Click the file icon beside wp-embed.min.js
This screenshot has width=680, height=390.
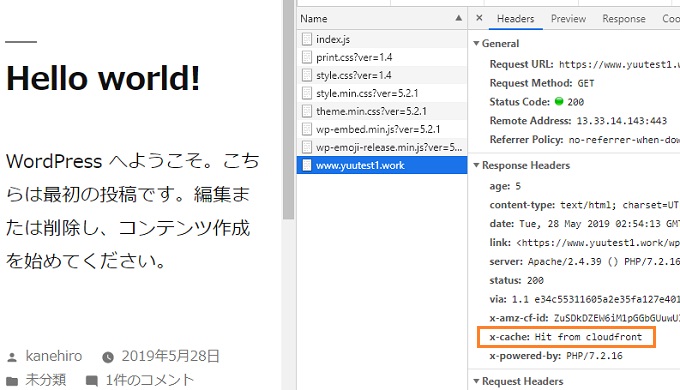click(x=307, y=129)
